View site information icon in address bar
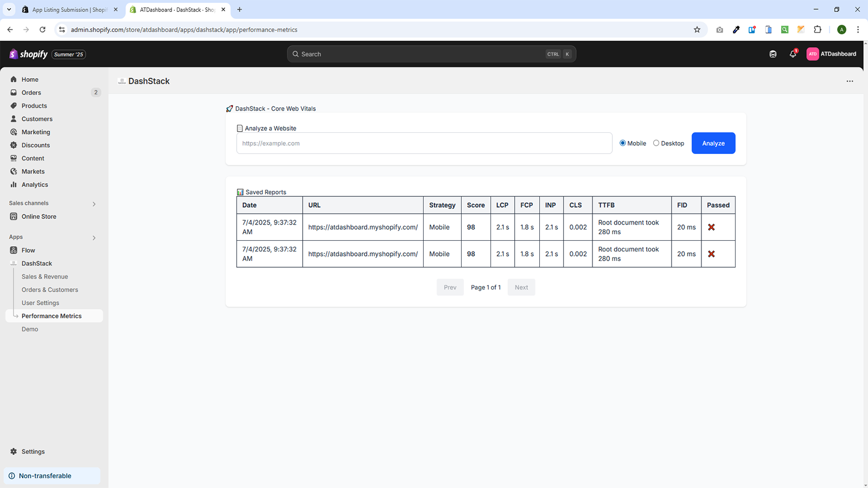868x488 pixels. [x=62, y=30]
